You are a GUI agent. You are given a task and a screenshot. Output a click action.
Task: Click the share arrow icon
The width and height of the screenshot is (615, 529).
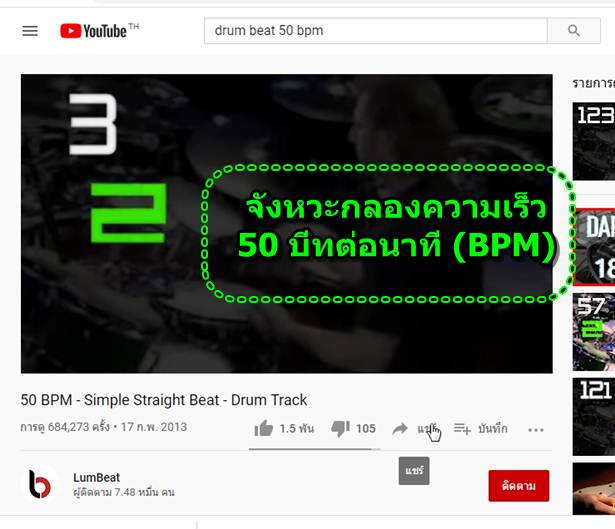pyautogui.click(x=400, y=429)
